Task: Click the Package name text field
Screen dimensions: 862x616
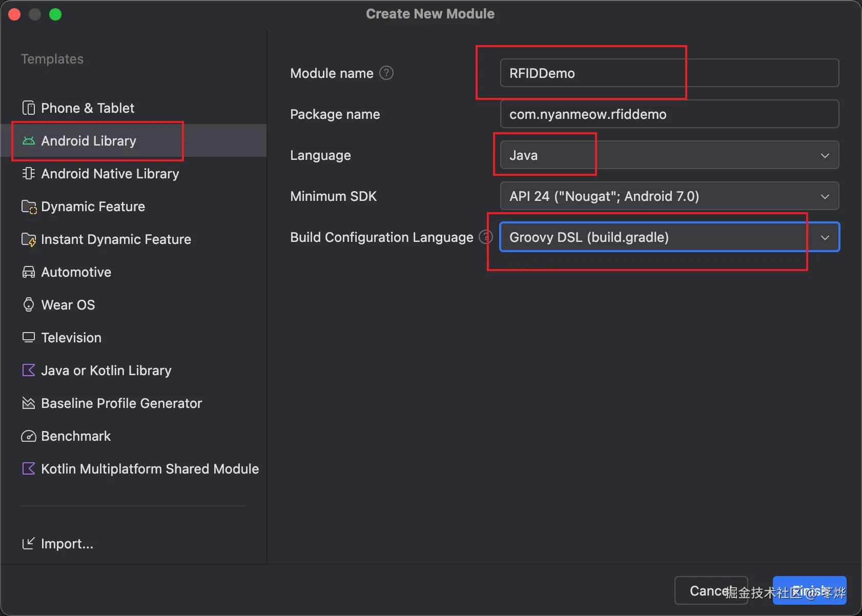Action: (x=669, y=114)
